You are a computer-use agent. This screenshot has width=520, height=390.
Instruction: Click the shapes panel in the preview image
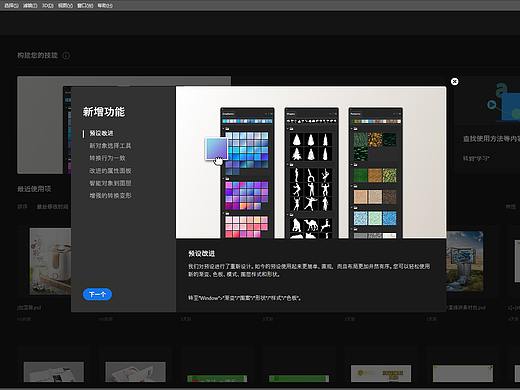coord(311,173)
